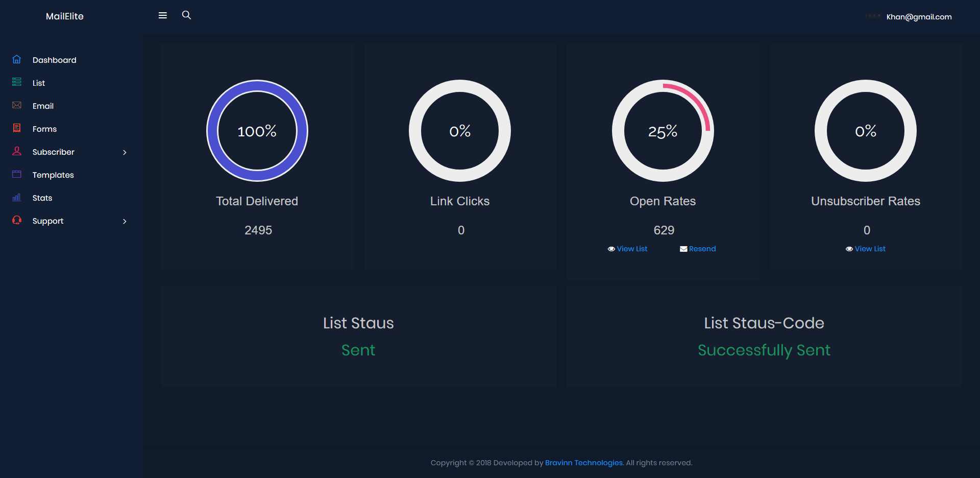This screenshot has height=478, width=980.
Task: Click the Templates icon in sidebar
Action: tap(17, 174)
